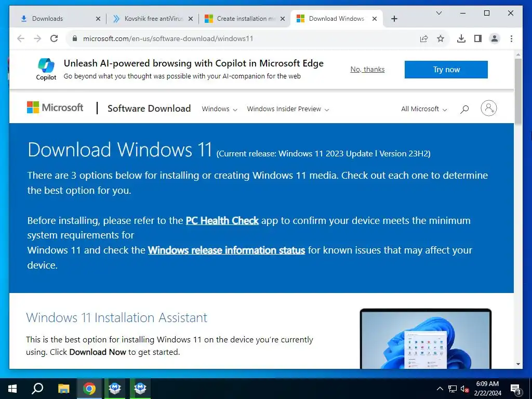Open network tray icon
The height and width of the screenshot is (399, 532).
tap(453, 389)
